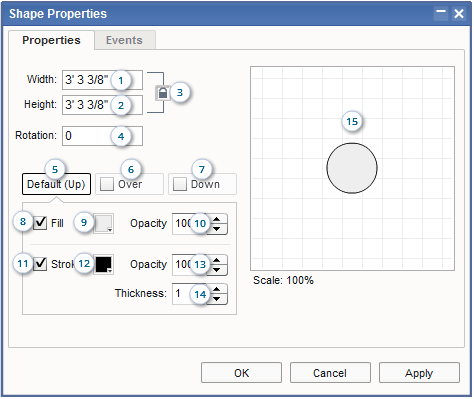Click the Apply button
The image size is (474, 399).
pyautogui.click(x=419, y=373)
